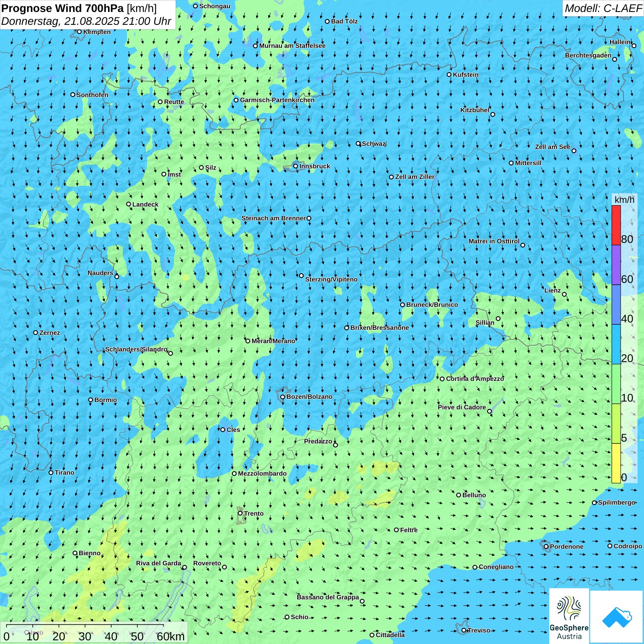644x644 pixels.
Task: Click the Meran/Merano label
Action: [273, 341]
